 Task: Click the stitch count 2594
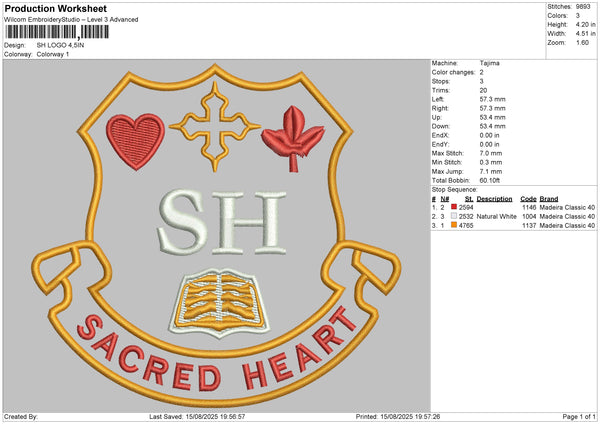(x=466, y=207)
